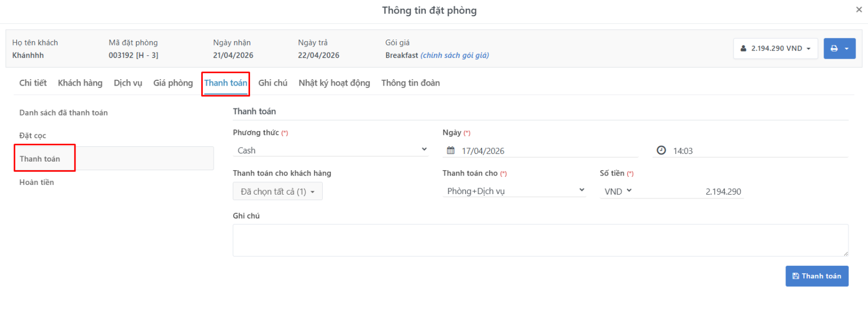Open the Đã chọn tất cả (1) selector
This screenshot has width=868, height=315.
tap(278, 191)
